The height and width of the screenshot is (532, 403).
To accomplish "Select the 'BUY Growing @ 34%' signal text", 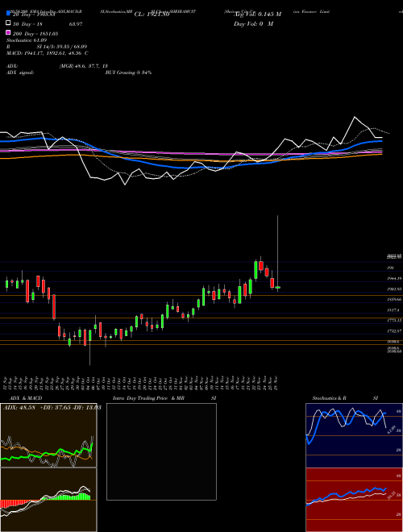I will (128, 73).
